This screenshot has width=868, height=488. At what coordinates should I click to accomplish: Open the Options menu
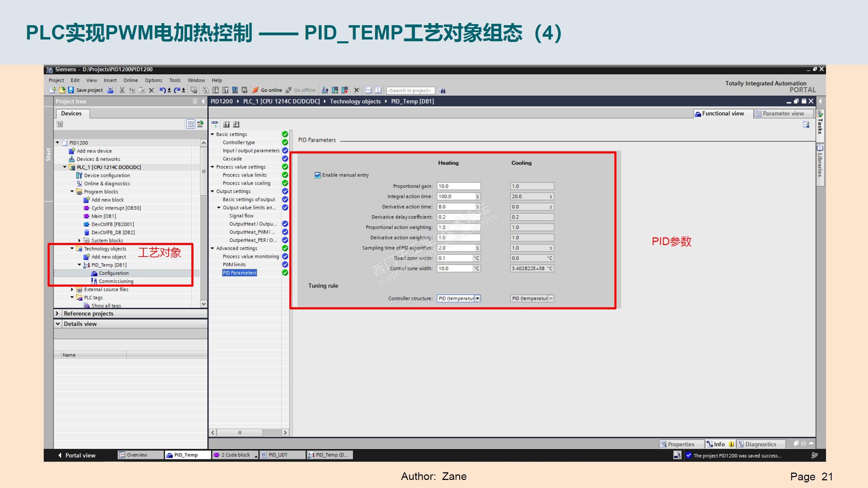(153, 80)
